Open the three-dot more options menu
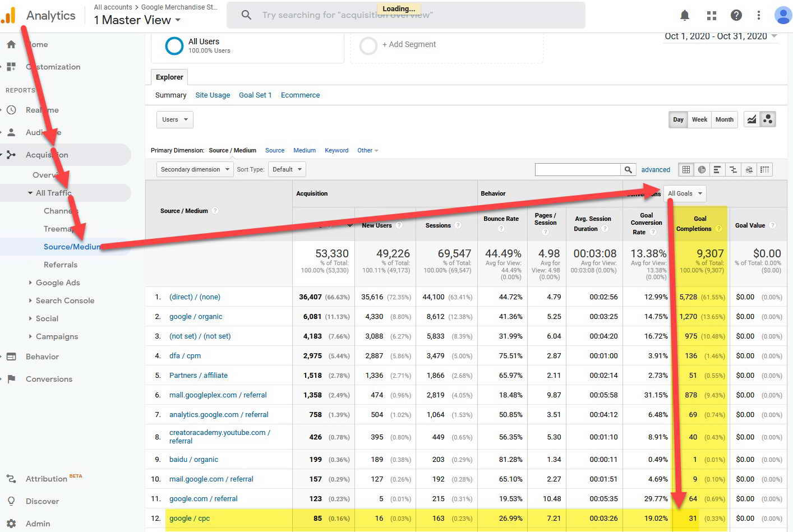 click(759, 15)
